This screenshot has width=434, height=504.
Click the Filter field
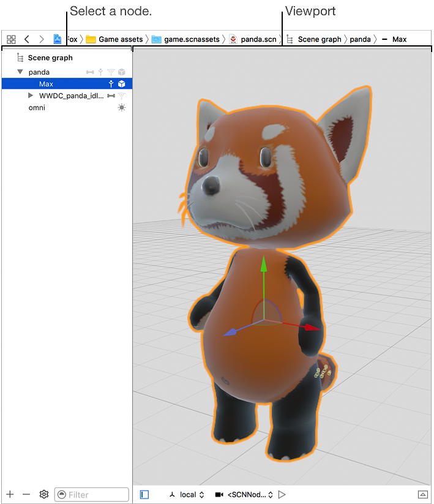(92, 494)
